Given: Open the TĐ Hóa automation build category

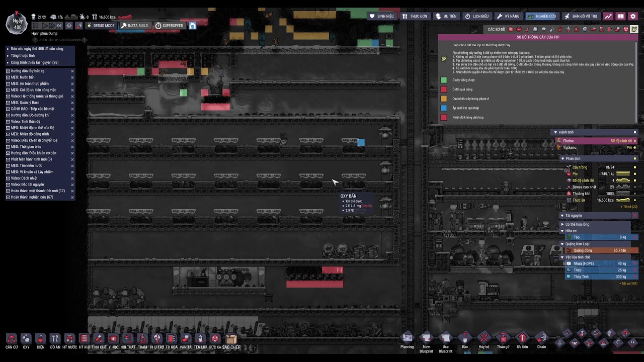Looking at the screenshot, I should point(172,339).
